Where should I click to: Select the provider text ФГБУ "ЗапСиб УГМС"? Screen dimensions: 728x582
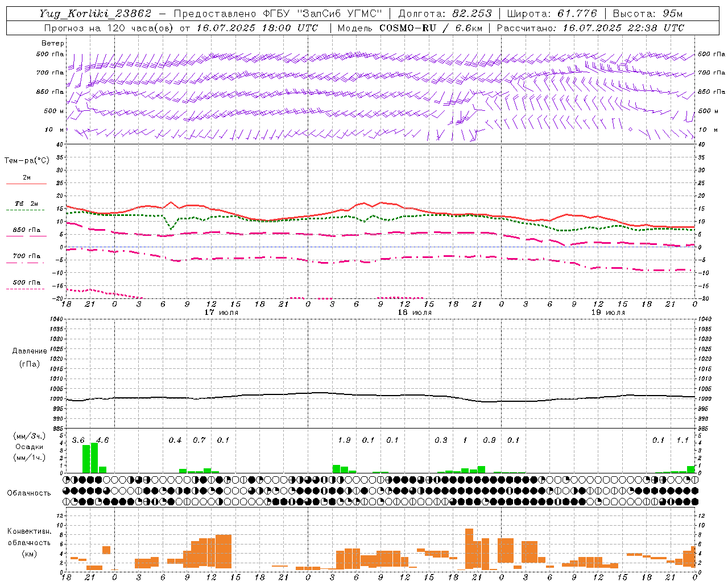(x=322, y=14)
